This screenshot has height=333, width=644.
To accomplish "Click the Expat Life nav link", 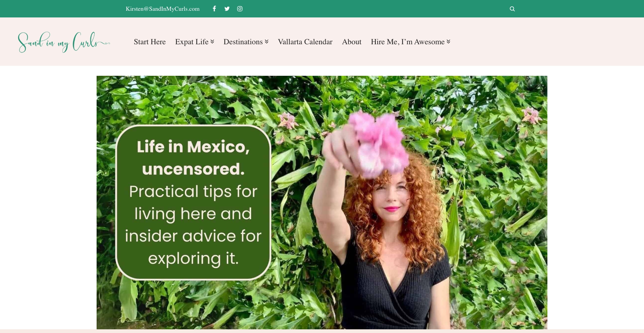I will 192,42.
